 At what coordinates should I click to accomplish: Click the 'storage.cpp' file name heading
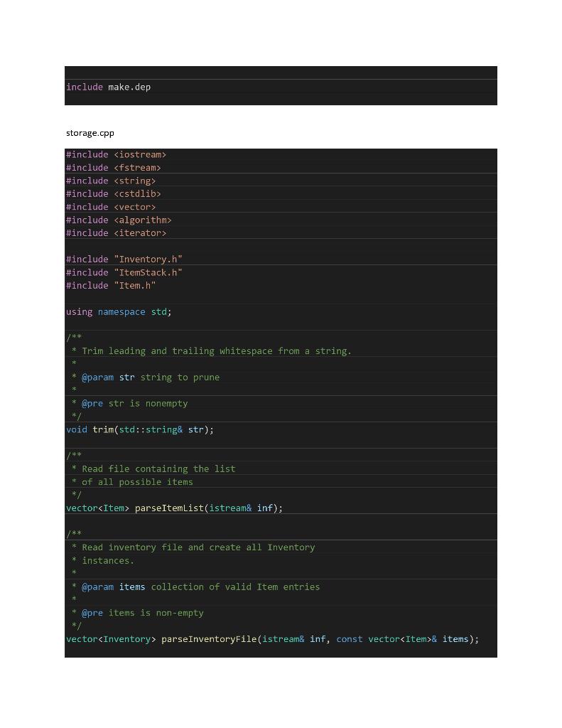point(90,133)
